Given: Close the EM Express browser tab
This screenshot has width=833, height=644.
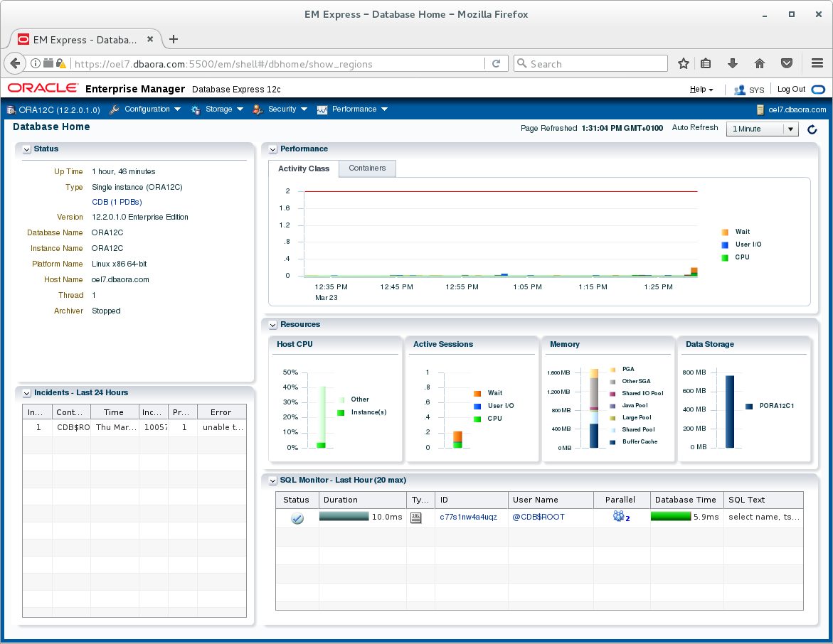Looking at the screenshot, I should click(150, 39).
